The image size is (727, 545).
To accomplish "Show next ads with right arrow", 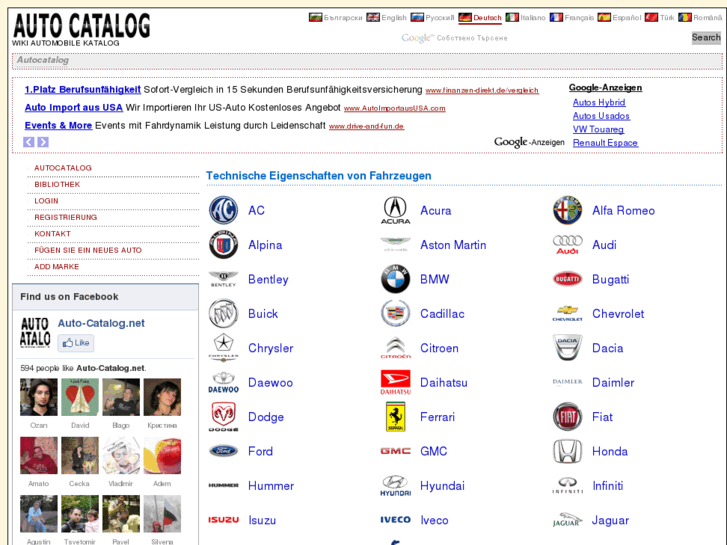I will [x=43, y=142].
